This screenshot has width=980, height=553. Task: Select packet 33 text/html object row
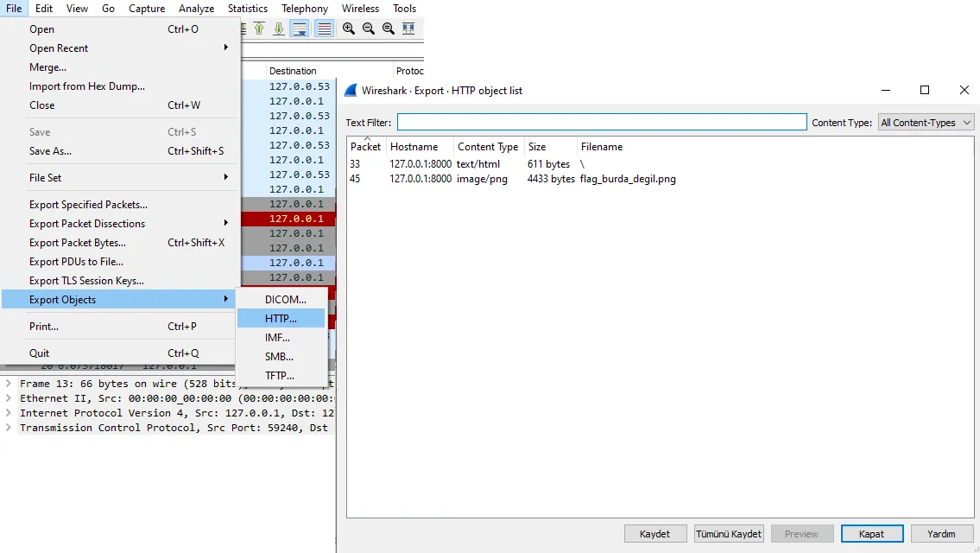coord(660,164)
